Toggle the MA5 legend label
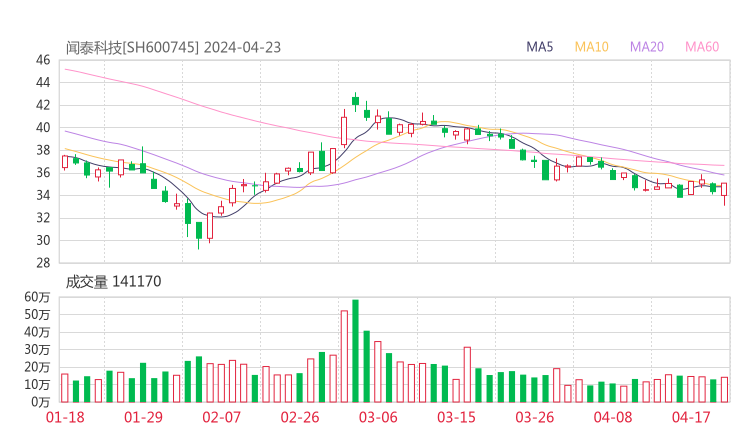 tap(540, 47)
